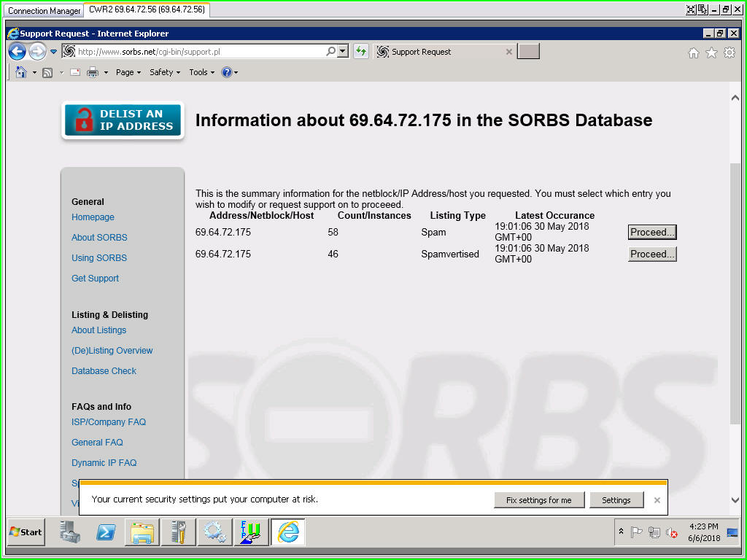Viewport: 747px width, 560px height.
Task: Open the About SORBS link
Action: pyautogui.click(x=99, y=237)
